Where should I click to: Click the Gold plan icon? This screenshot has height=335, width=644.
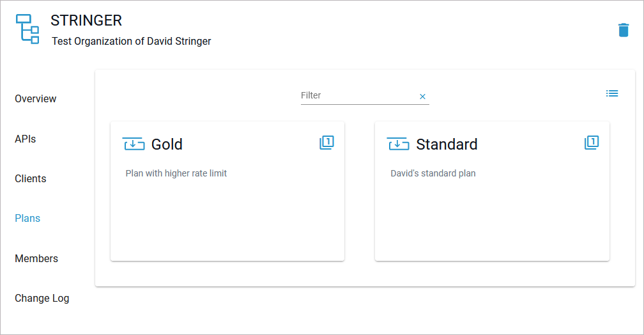[134, 144]
